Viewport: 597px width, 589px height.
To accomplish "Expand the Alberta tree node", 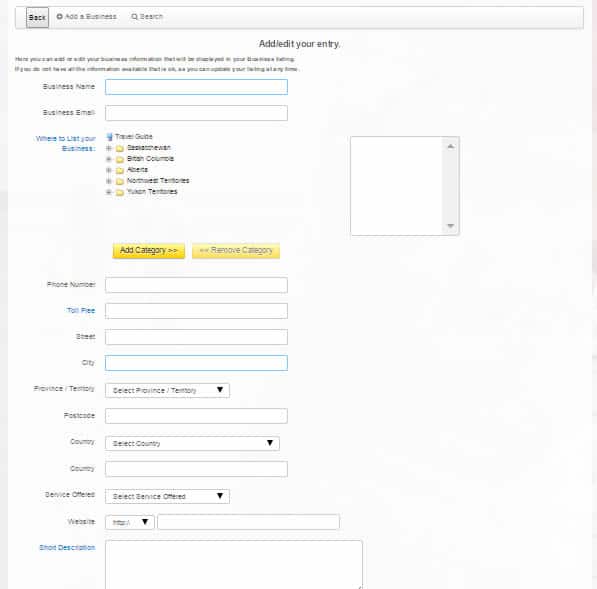I will [109, 170].
